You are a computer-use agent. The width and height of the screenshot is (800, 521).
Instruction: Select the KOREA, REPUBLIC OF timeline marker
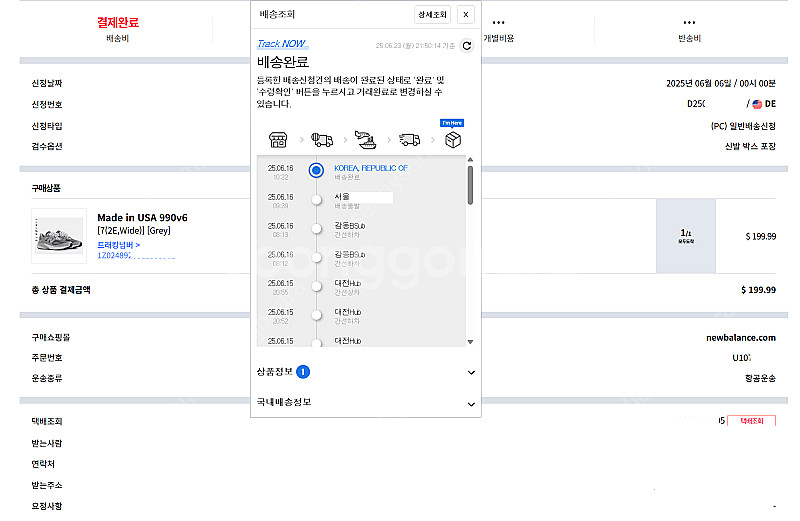click(316, 170)
